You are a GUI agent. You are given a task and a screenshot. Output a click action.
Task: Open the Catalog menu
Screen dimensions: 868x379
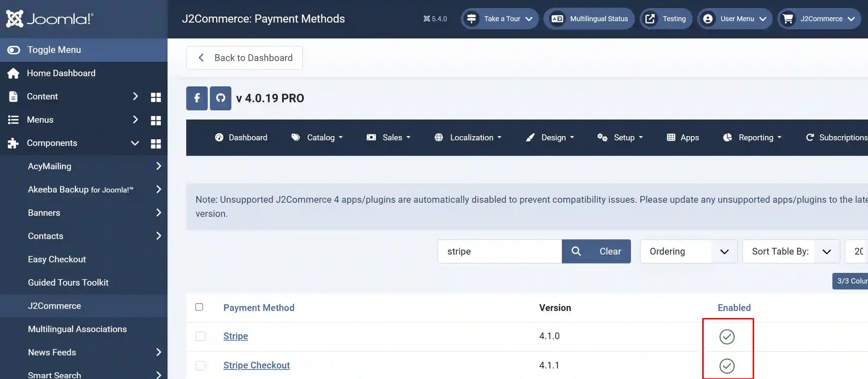tap(317, 137)
